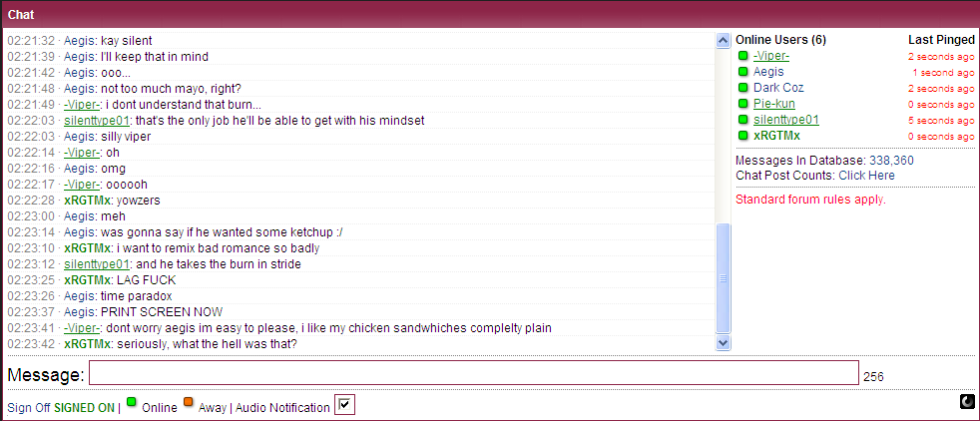Click the 338,360 messages count link
Image resolution: width=980 pixels, height=421 pixels.
(891, 161)
